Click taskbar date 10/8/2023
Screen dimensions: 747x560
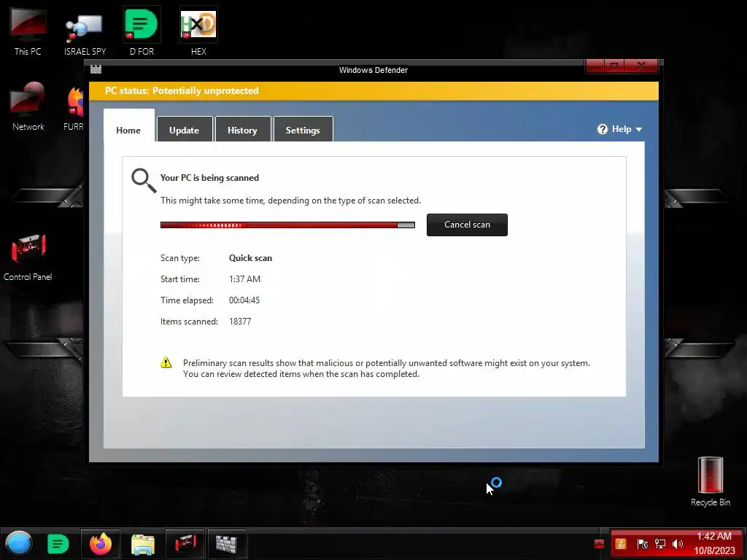pyautogui.click(x=714, y=551)
